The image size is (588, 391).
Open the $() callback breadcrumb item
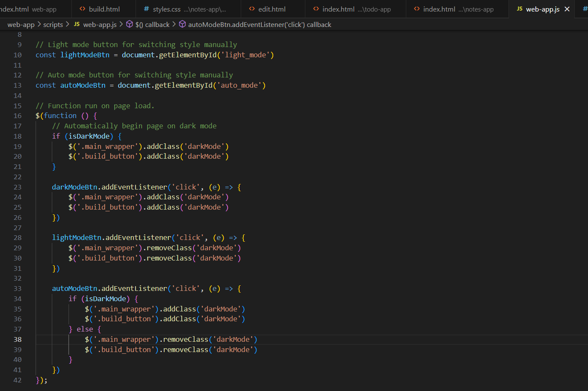(x=152, y=24)
